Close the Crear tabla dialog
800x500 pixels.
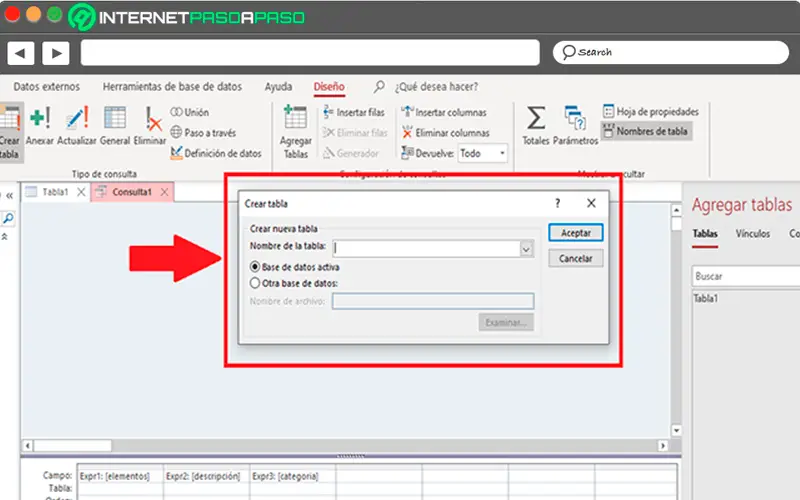[591, 203]
